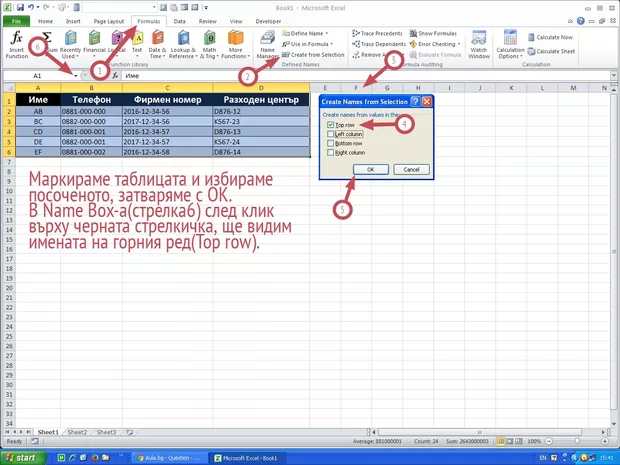Click the Save icon in Quick Access Toolbar

pos(20,7)
